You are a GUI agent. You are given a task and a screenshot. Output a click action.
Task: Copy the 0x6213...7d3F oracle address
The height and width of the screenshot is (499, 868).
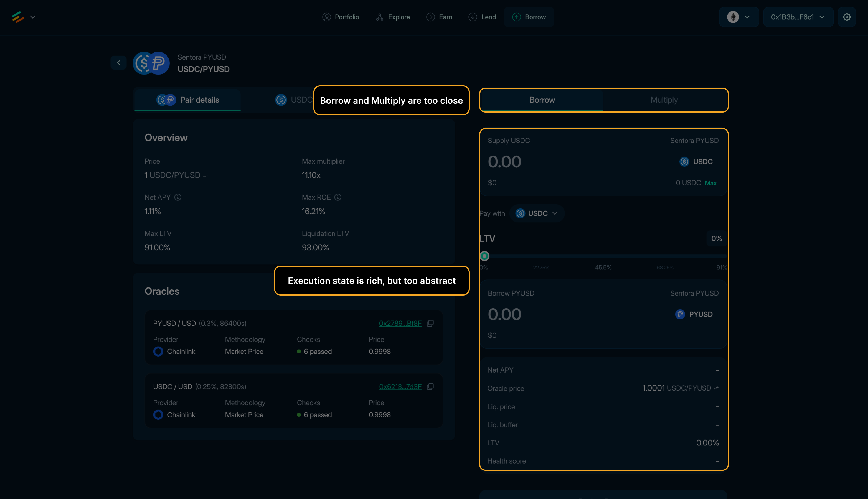coord(430,387)
